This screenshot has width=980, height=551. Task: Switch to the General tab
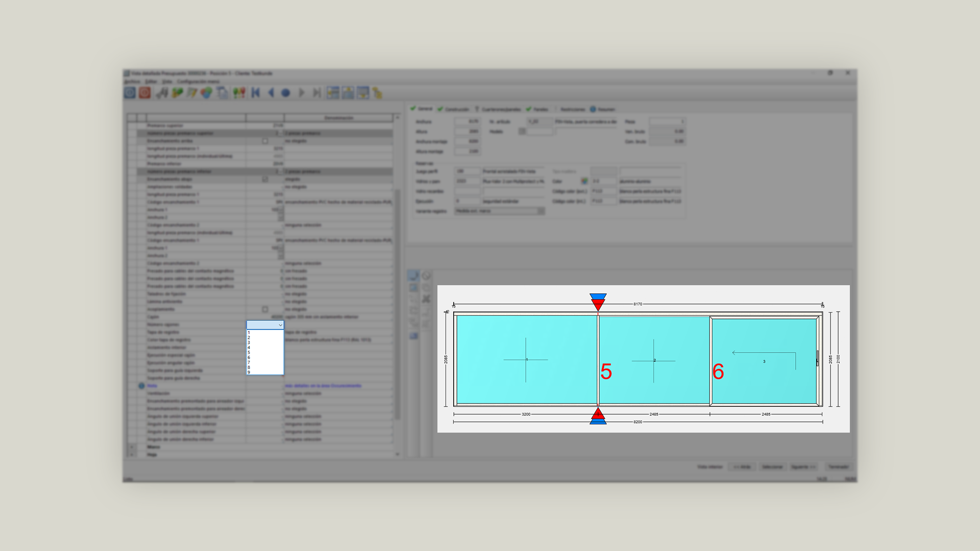(x=422, y=109)
